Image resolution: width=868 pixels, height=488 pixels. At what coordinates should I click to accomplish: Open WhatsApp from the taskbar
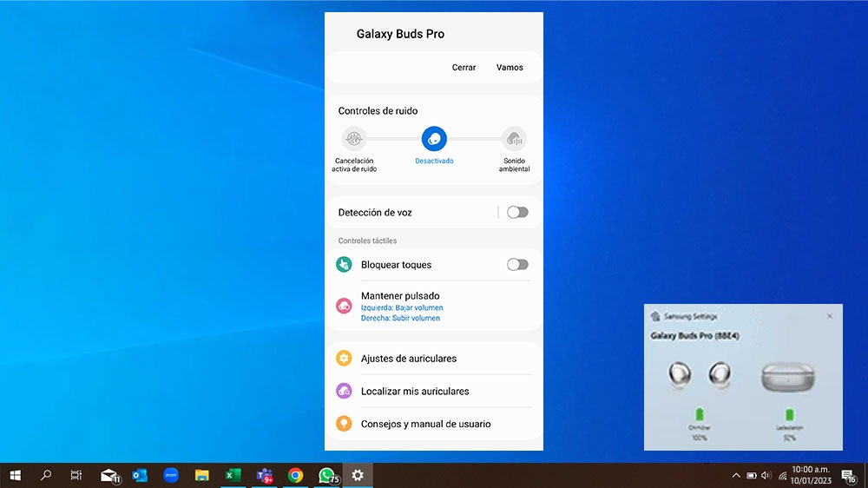pos(326,475)
